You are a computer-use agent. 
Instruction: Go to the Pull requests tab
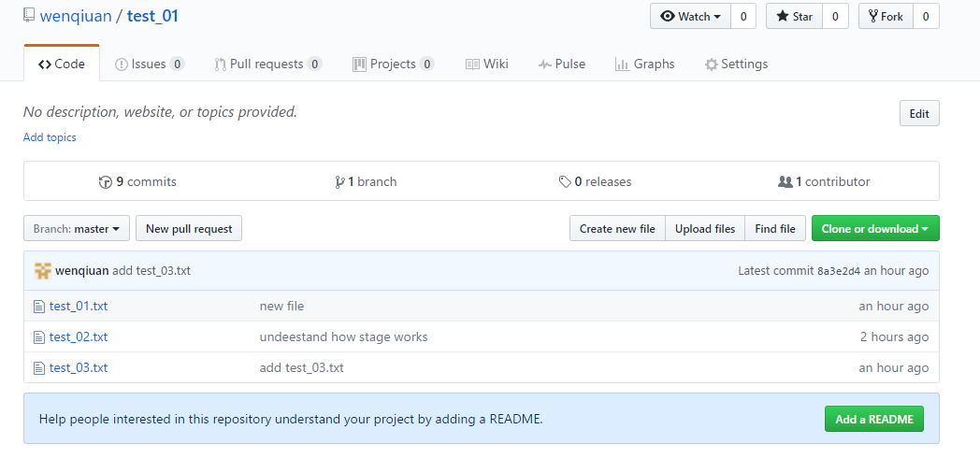(x=267, y=64)
